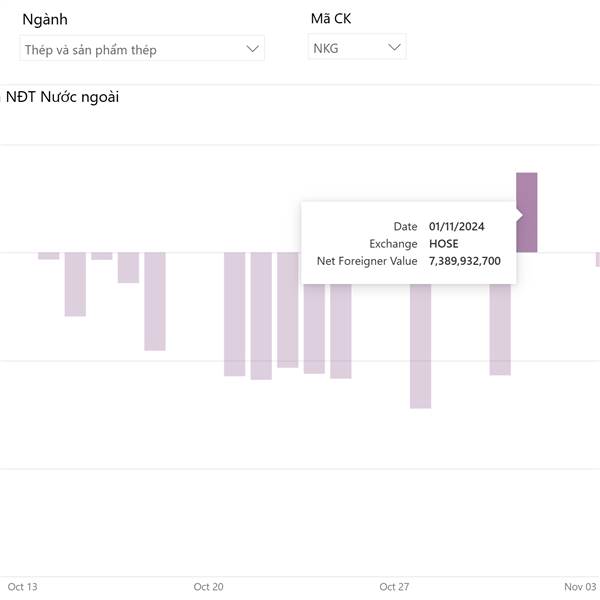Open the Mã CK dropdown showing NKG
Screen dimensions: 600x600
tap(355, 47)
